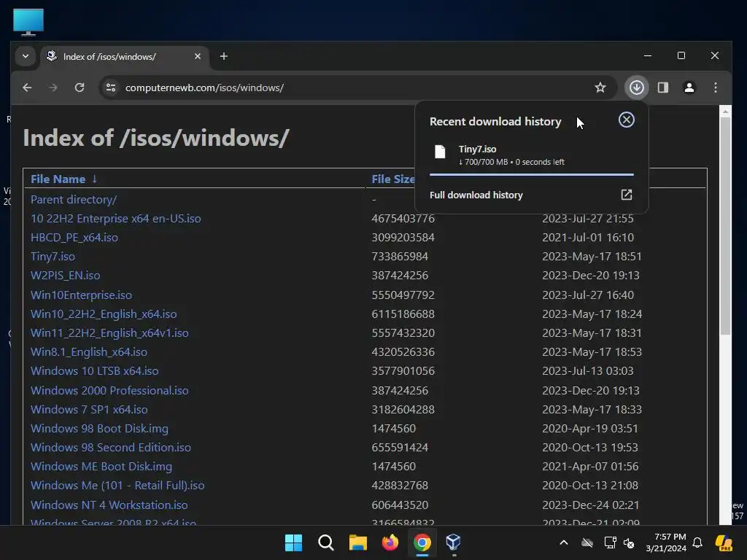The width and height of the screenshot is (747, 560).
Task: Select the Index of /isos/windows/ tab
Action: [x=124, y=57]
